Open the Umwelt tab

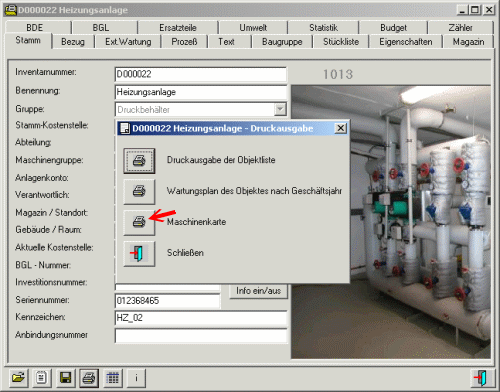tap(253, 27)
